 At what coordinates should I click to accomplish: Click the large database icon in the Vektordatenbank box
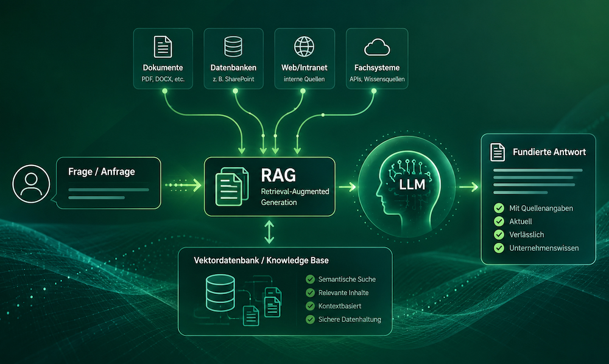pos(220,293)
